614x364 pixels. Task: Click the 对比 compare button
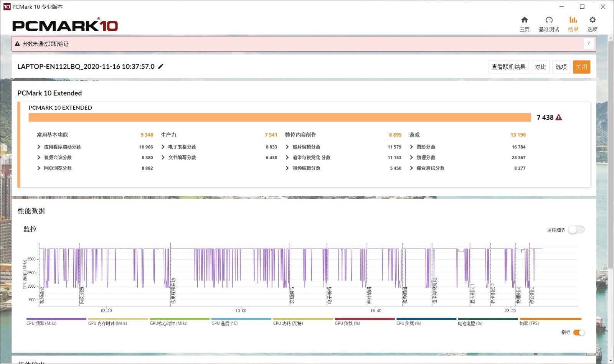pyautogui.click(x=540, y=67)
